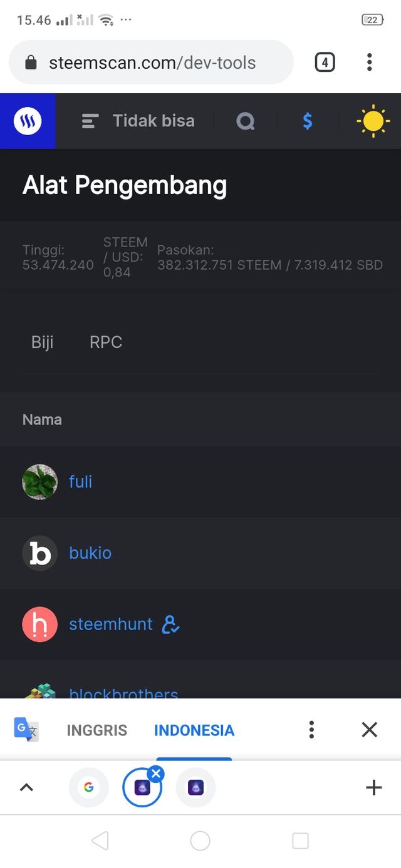Viewport: 401px width, 868px height.
Task: Open the site search icon
Action: click(245, 121)
